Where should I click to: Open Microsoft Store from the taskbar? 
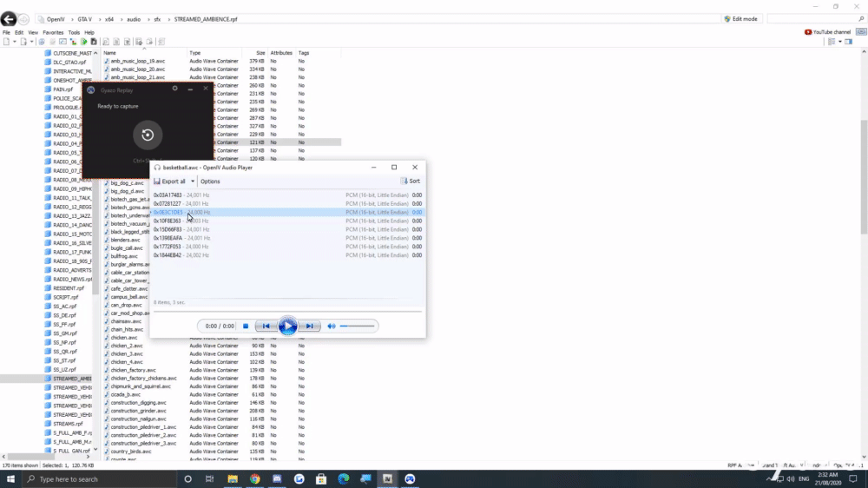[321, 479]
